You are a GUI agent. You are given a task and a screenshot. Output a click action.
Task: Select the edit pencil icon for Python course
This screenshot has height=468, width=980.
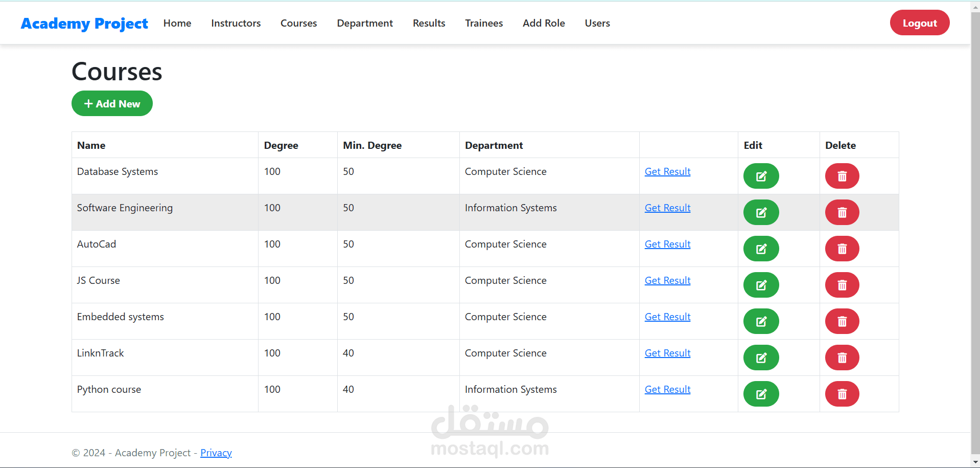(761, 394)
